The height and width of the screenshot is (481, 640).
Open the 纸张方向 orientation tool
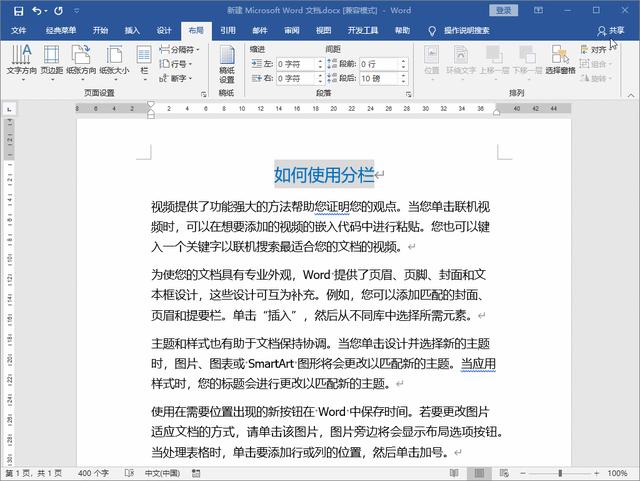pos(81,62)
